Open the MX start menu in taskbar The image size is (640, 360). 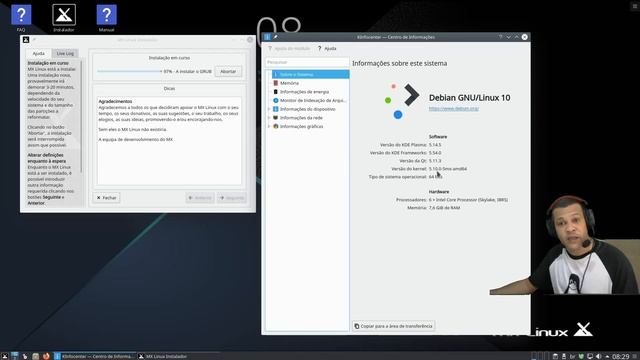point(4,356)
